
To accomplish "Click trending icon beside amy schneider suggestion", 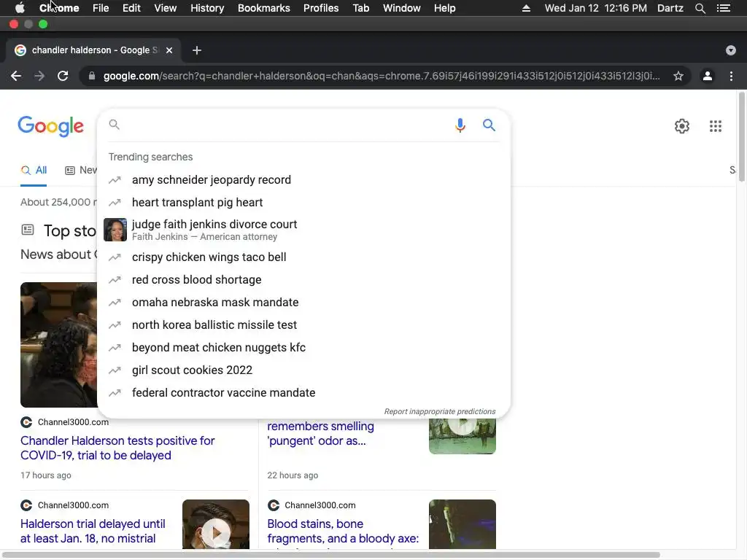I will pos(115,180).
